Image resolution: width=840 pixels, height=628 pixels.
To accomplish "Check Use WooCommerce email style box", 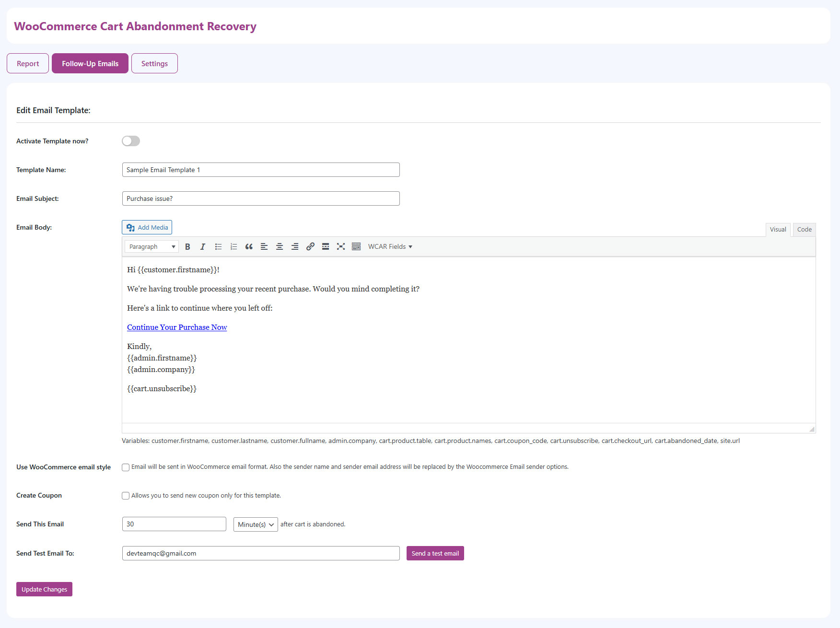I will pos(126,467).
